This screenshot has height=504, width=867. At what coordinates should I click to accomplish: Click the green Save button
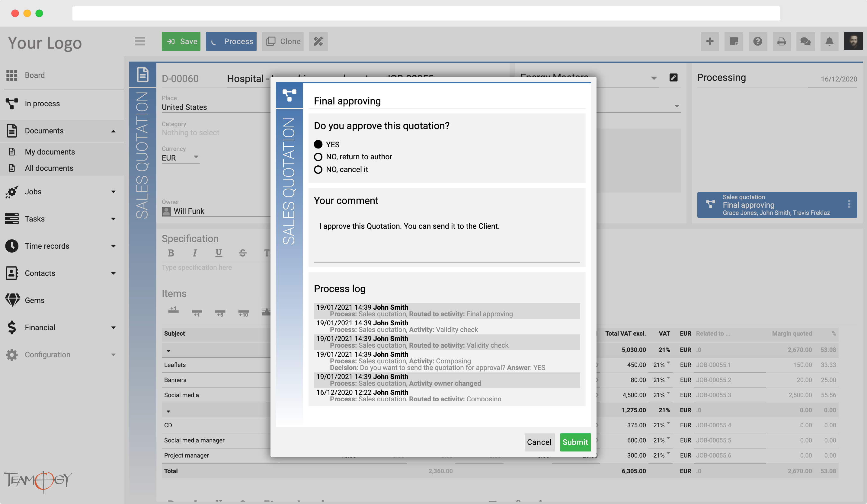[x=181, y=41]
